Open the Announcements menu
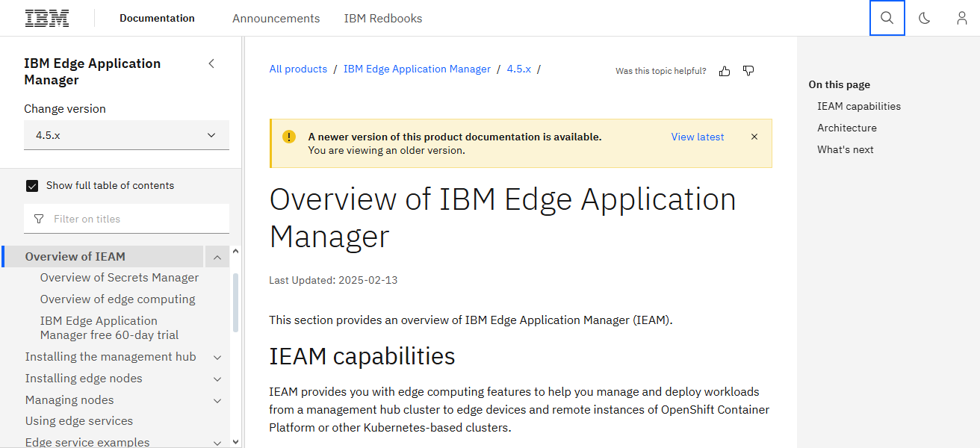 [x=276, y=18]
